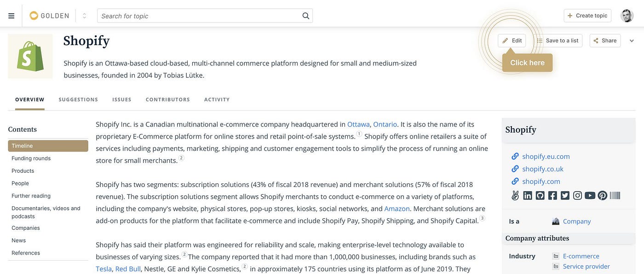Open the Red Bull link
The width and height of the screenshot is (644, 274).
(x=128, y=269)
